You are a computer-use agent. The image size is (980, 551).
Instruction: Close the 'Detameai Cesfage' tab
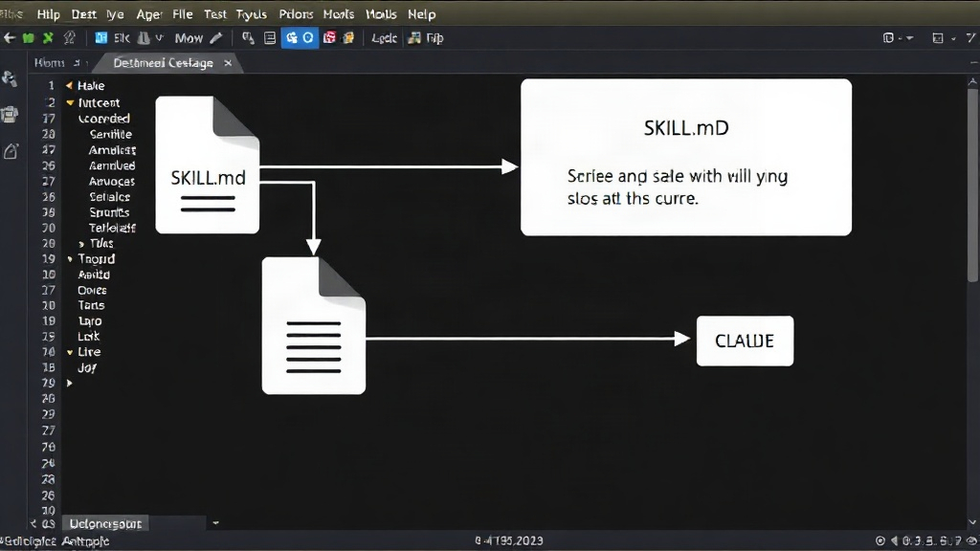(228, 62)
